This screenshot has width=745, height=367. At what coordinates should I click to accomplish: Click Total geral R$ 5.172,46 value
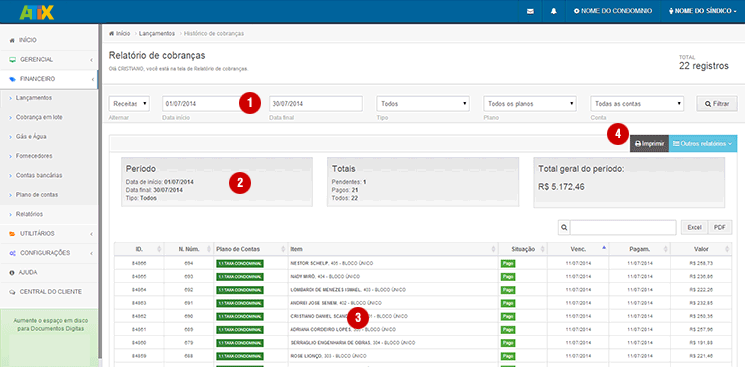[x=561, y=187]
